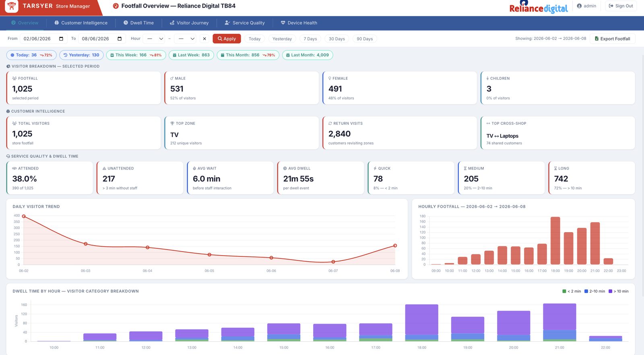Click the Reliance Digital logo
Image resolution: width=644 pixels, height=355 pixels.
click(x=539, y=7)
